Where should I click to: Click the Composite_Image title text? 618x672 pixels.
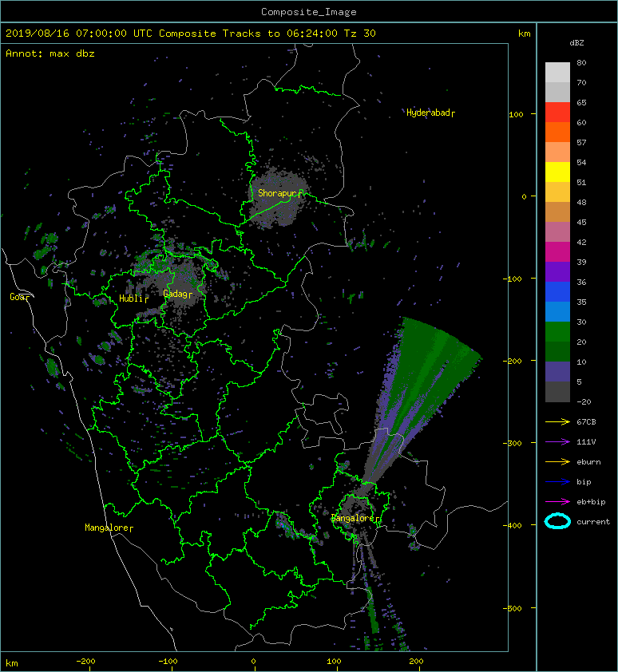click(x=309, y=12)
